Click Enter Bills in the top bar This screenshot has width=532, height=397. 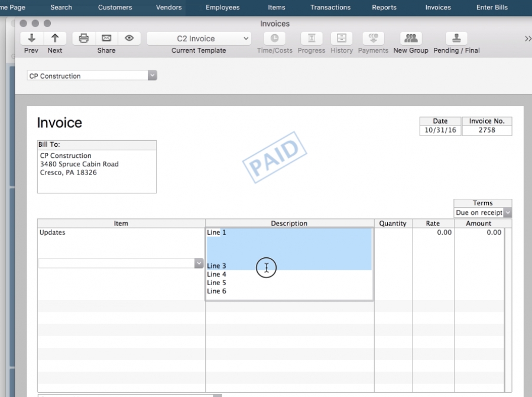491,7
